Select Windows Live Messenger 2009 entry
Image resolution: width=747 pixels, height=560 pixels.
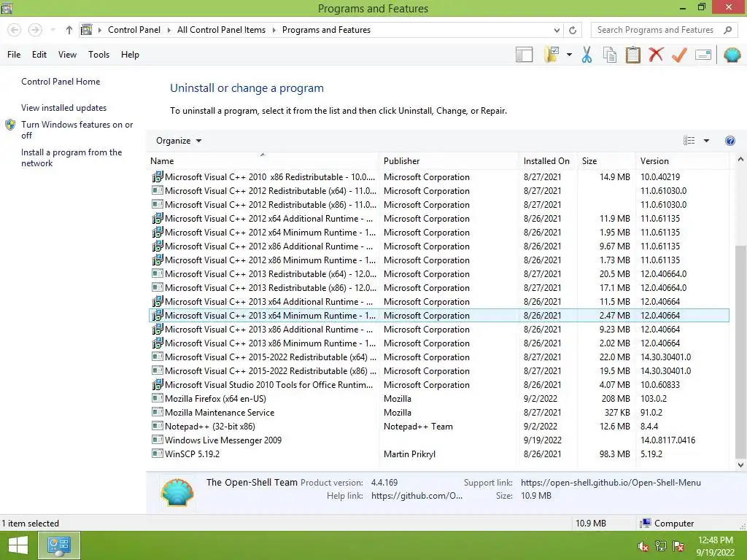[x=438, y=440]
